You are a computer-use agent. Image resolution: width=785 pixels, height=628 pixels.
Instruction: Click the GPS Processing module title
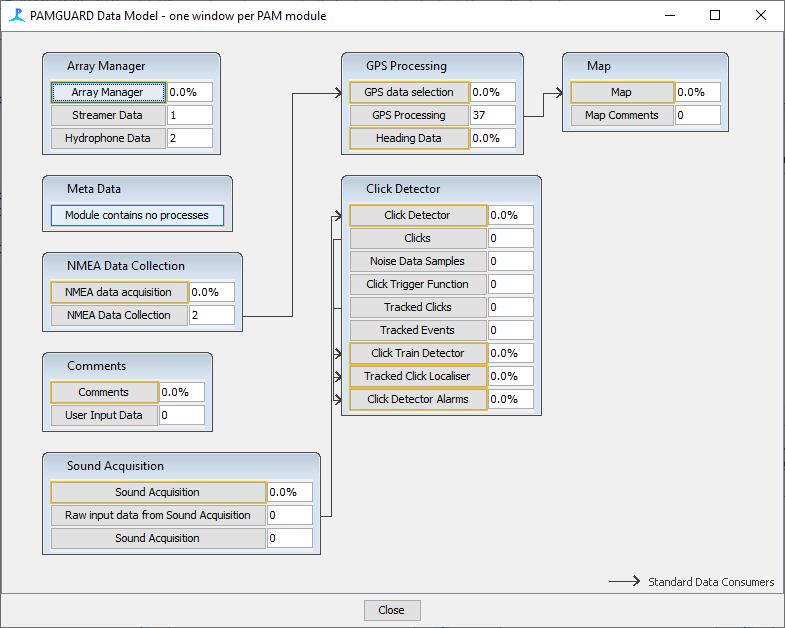tap(406, 66)
